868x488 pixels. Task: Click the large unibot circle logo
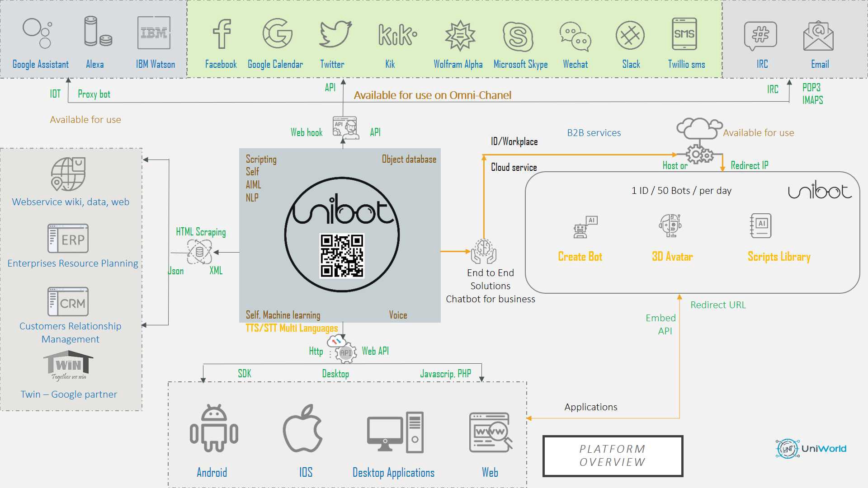342,235
